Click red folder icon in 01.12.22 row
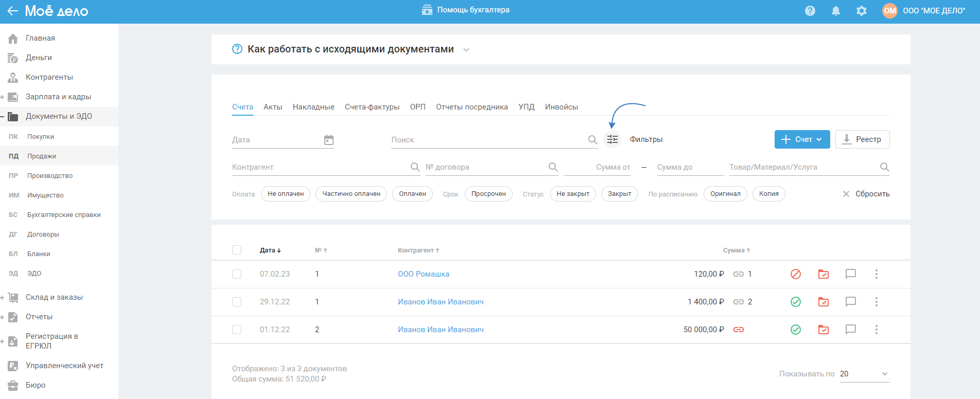 [x=823, y=330]
